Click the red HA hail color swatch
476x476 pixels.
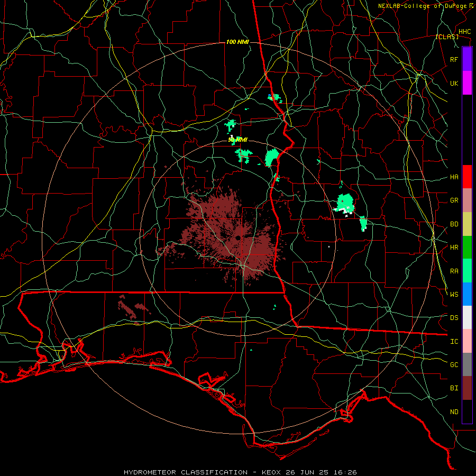click(x=467, y=177)
